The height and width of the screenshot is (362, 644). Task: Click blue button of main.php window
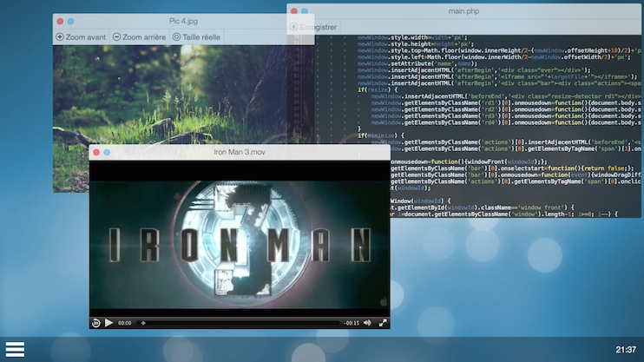pyautogui.click(x=305, y=11)
